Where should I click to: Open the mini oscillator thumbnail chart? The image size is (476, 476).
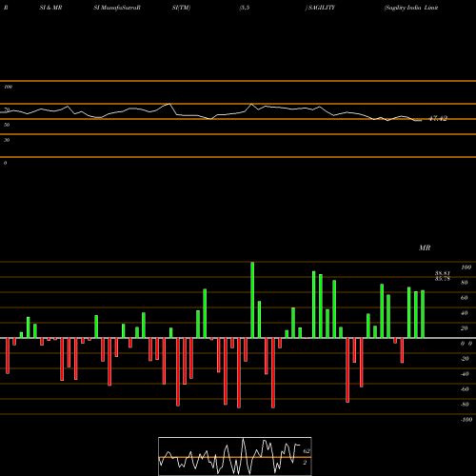[x=235, y=456]
